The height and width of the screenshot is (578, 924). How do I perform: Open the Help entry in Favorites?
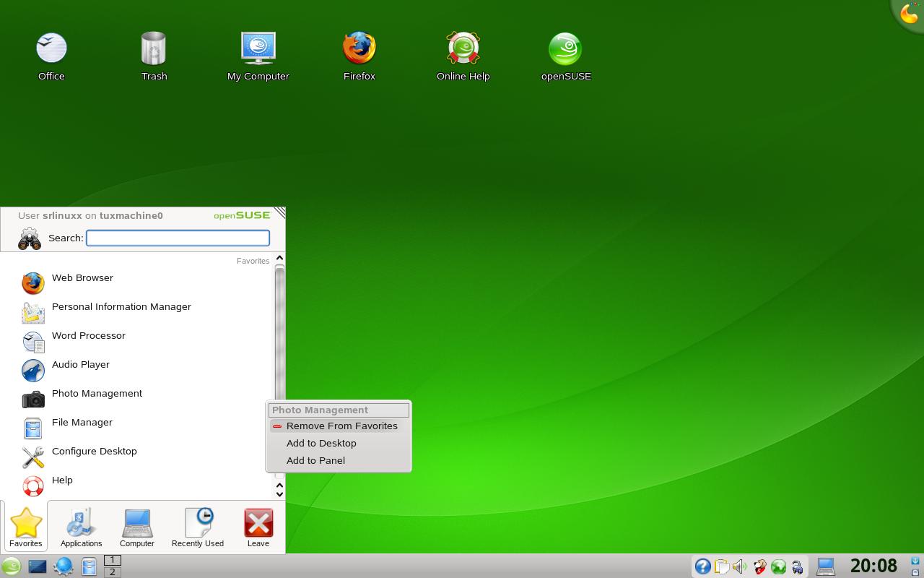[62, 480]
